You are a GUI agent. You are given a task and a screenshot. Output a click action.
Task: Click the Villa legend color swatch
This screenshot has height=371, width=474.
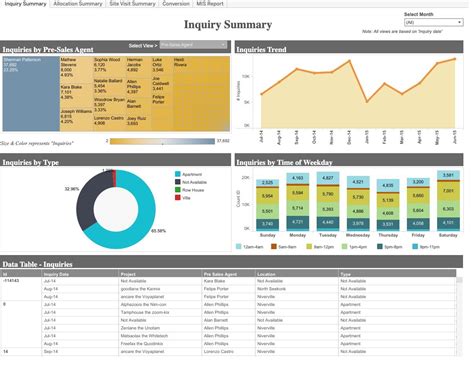point(178,198)
